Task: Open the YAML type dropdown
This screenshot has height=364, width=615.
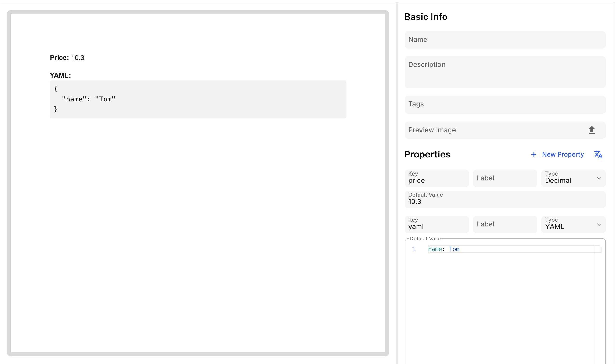Action: (570, 224)
